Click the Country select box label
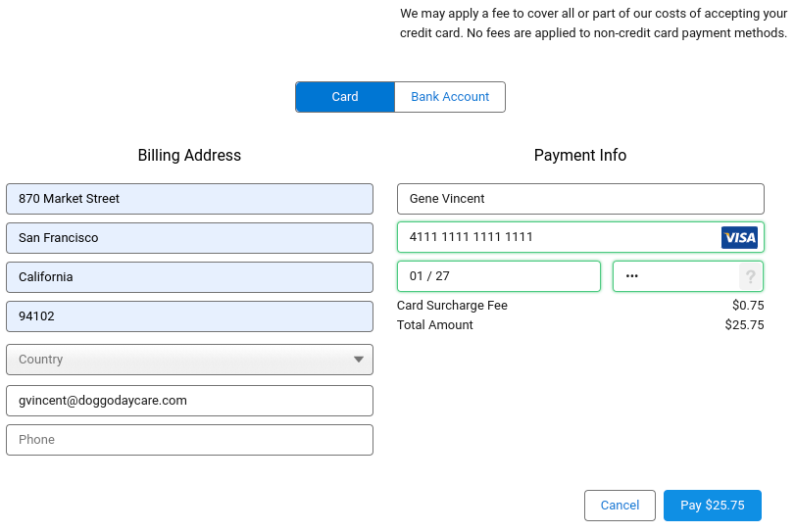The image size is (795, 532). [40, 360]
